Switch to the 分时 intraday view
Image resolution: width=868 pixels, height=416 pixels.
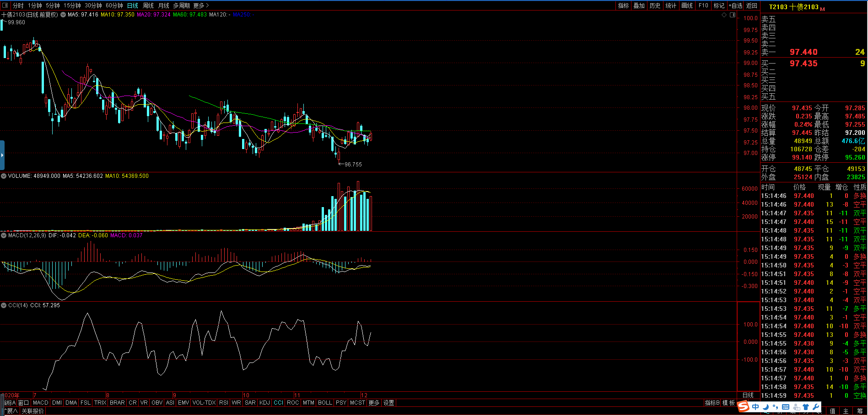pos(18,5)
